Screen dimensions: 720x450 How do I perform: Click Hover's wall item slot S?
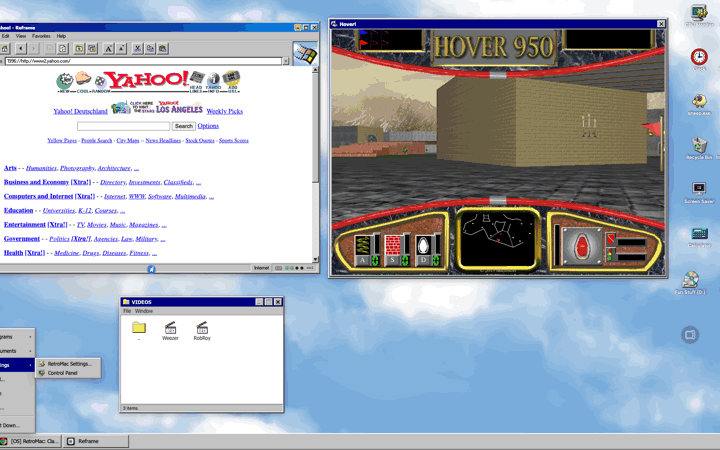point(397,250)
